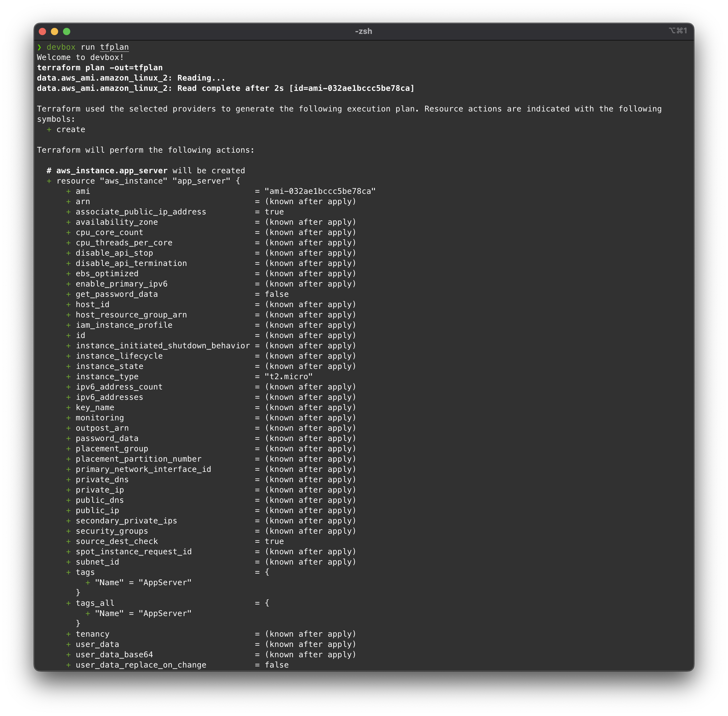Click the 'monitoring' attribute

coord(100,418)
